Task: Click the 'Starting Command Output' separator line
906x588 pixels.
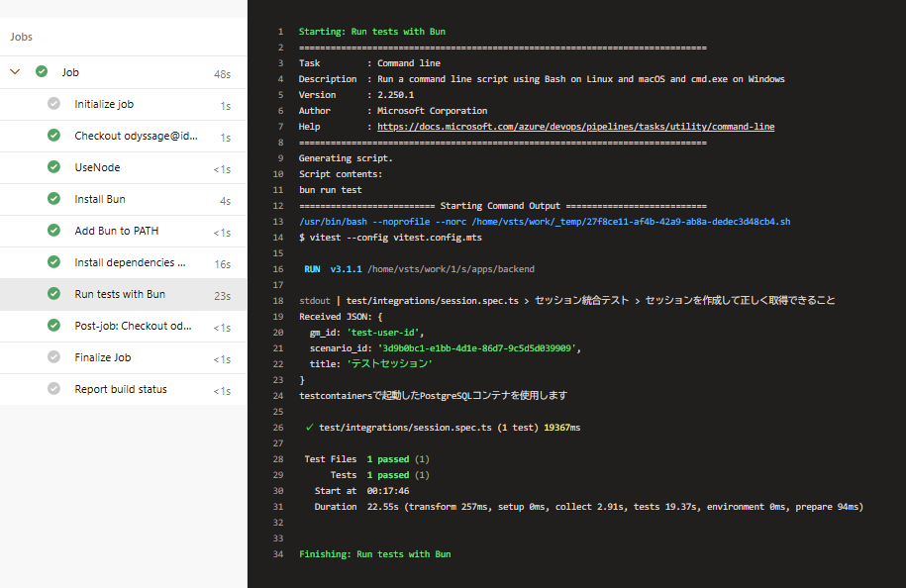Action: [503, 206]
